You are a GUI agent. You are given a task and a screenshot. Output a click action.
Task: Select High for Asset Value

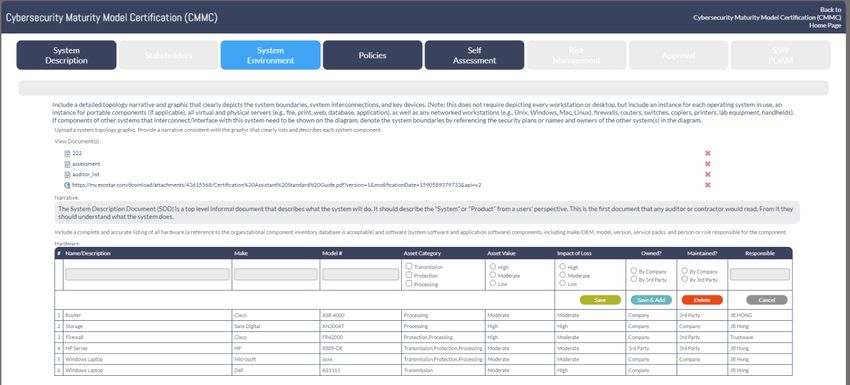pyautogui.click(x=493, y=266)
